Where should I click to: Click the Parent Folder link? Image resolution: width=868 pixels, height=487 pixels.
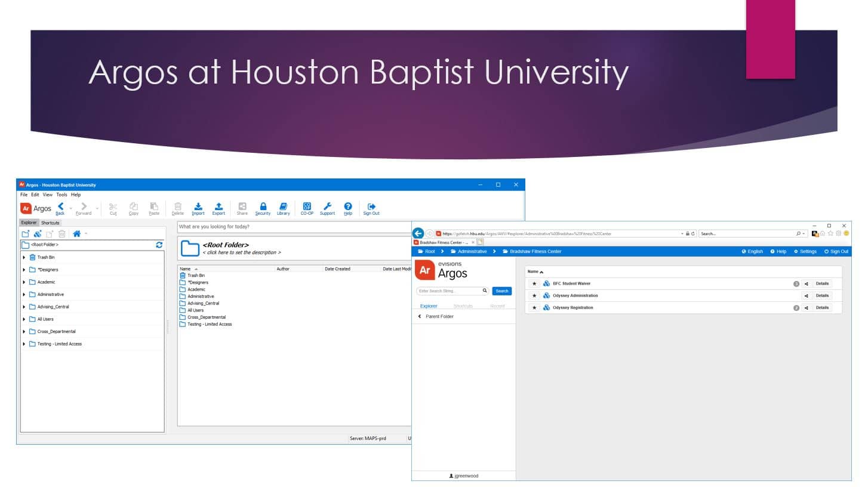coord(439,316)
